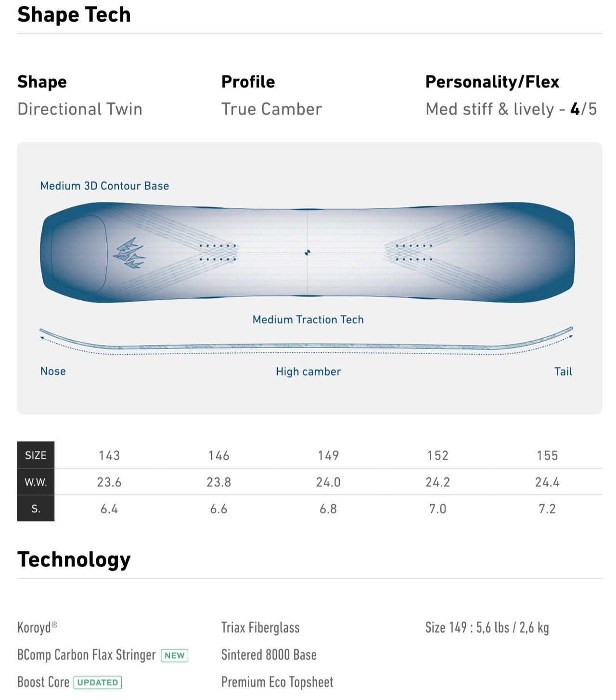The width and height of the screenshot is (616, 700).
Task: Click the UPDATED badge beside Boost Core
Action: pos(98,682)
